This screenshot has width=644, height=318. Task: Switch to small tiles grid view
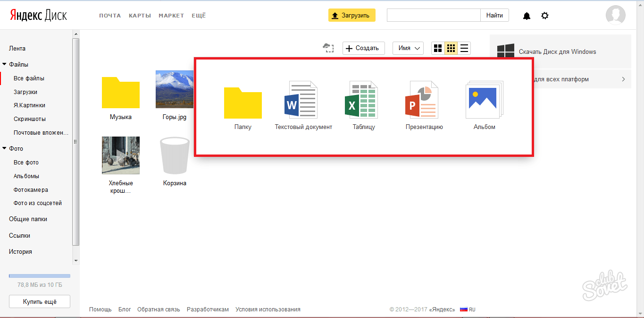pos(451,48)
